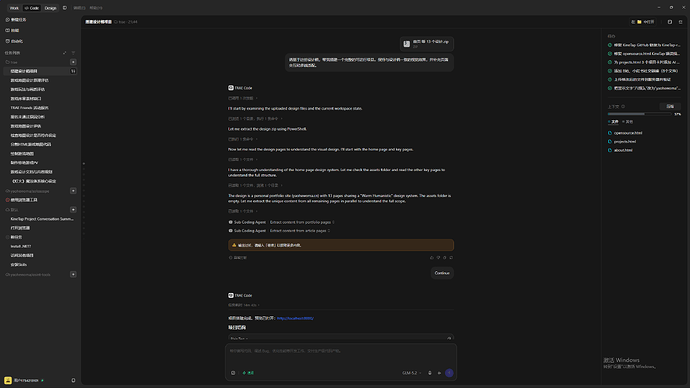The height and width of the screenshot is (388, 690).
Task: Expand the step above 'I have a thorough understanding'
Action: tap(242, 160)
